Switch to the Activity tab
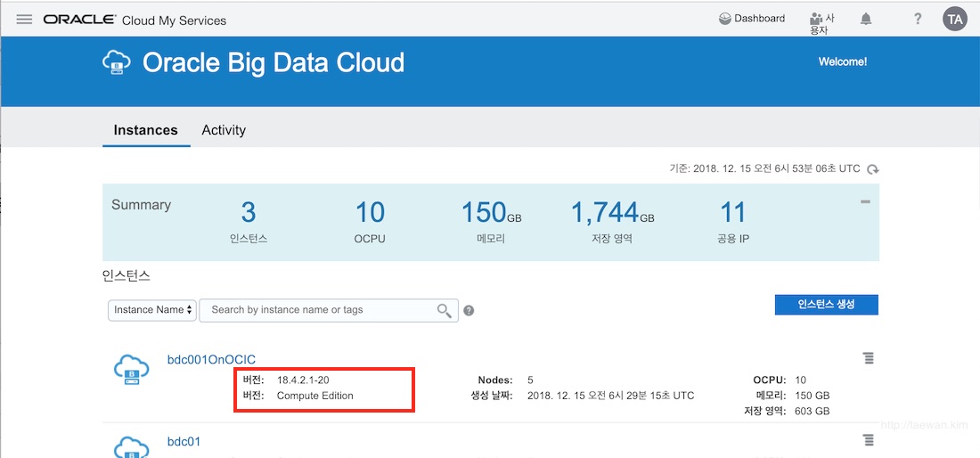Viewport: 980px width, 458px height. click(223, 130)
